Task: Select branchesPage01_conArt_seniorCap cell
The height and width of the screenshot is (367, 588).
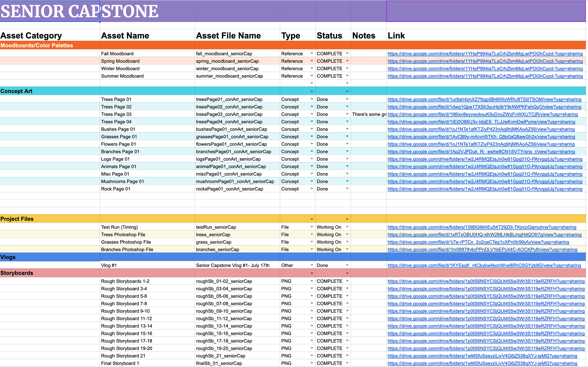Action: (237, 152)
